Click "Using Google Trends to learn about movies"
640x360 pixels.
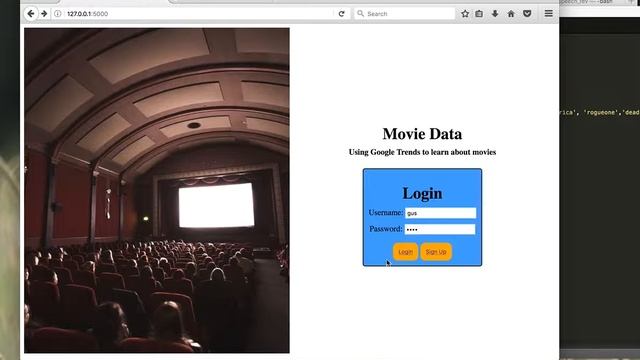click(x=422, y=152)
